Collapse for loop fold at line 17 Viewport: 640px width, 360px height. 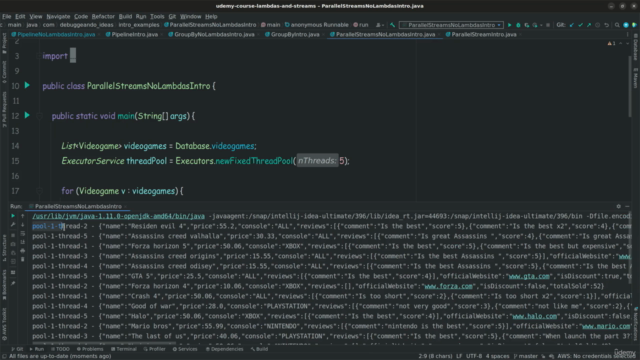(39, 191)
